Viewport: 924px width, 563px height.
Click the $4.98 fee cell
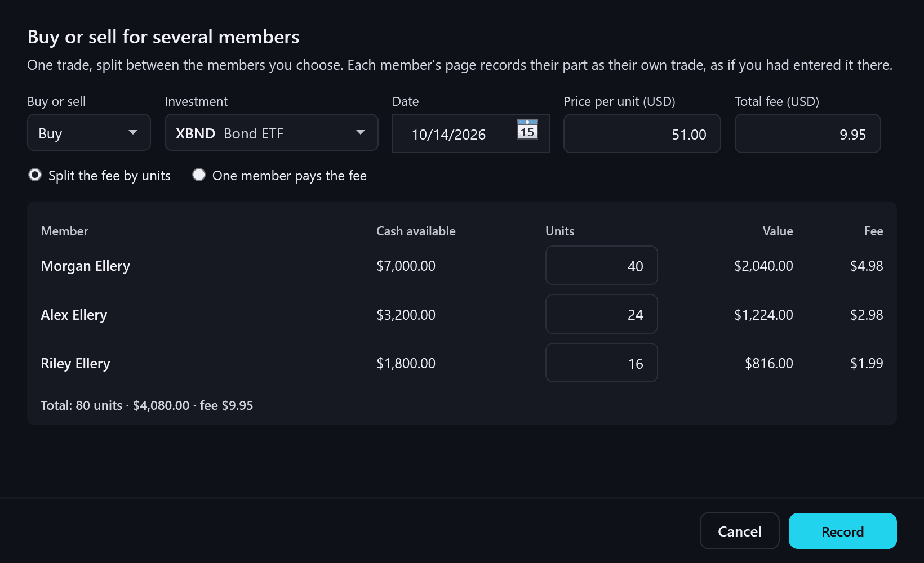coord(867,266)
